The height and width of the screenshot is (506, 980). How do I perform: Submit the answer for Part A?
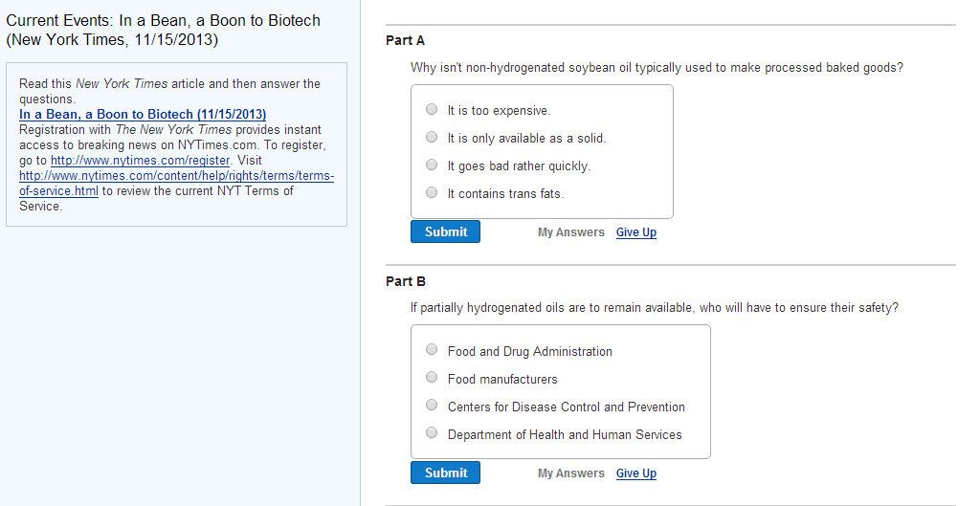[x=445, y=231]
